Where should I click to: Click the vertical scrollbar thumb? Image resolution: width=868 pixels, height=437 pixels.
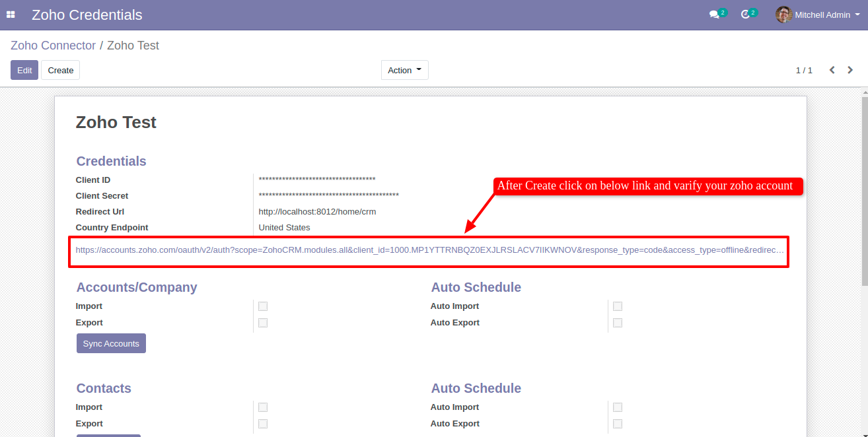(865, 191)
